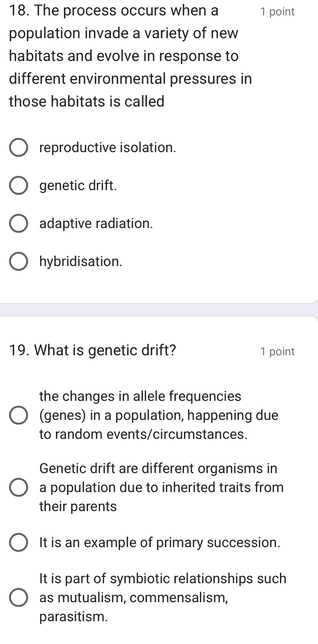Click the 'adaptive radiation.' option text
The height and width of the screenshot is (644, 318).
[96, 224]
